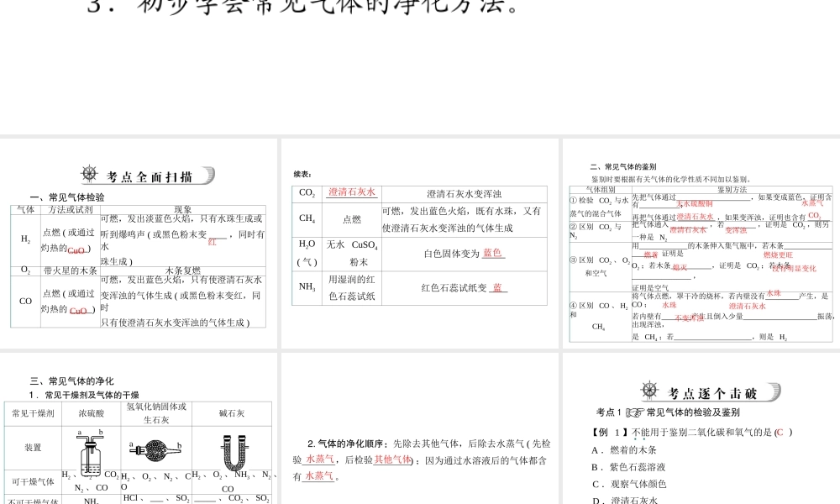This screenshot has width=840, height=504.
Task: Click the 碱石灰 header cell
Action: pos(232,413)
